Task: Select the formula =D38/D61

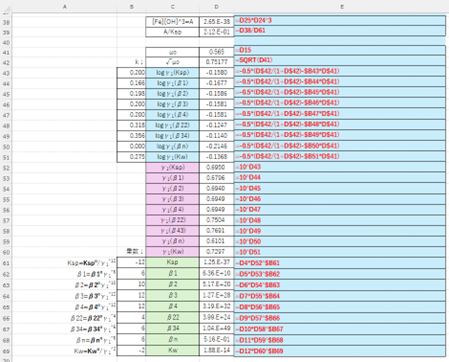Action: 340,31
